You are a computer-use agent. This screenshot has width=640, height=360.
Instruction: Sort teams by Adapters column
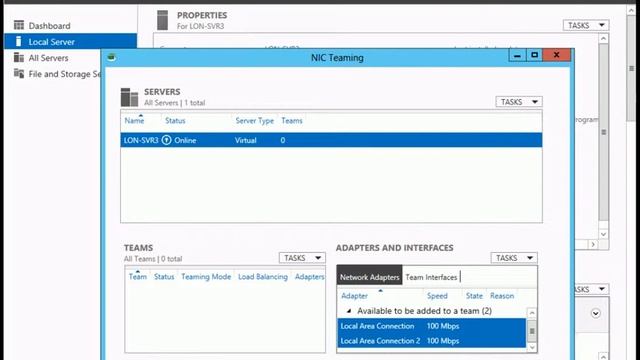[x=309, y=277]
